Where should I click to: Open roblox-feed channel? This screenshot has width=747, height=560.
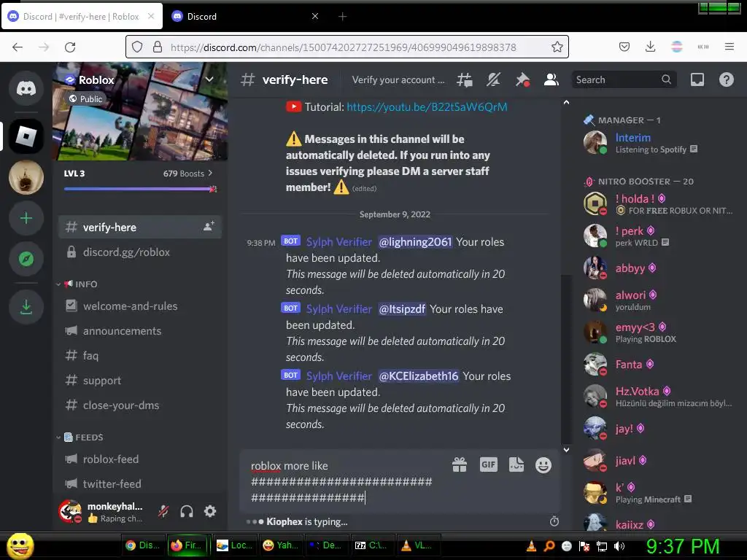click(x=139, y=459)
